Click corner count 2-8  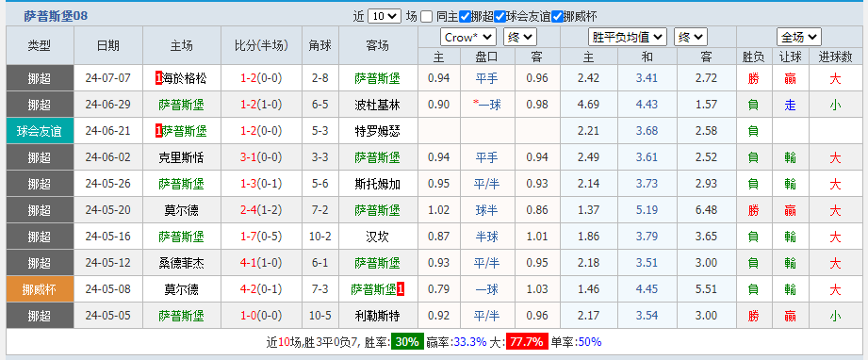(x=320, y=78)
